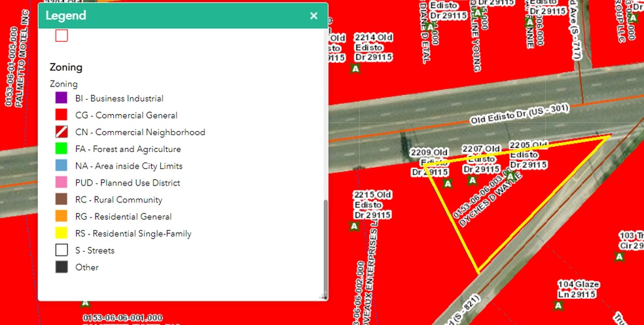Close the Legend panel
The height and width of the screenshot is (325, 644).
coord(313,16)
